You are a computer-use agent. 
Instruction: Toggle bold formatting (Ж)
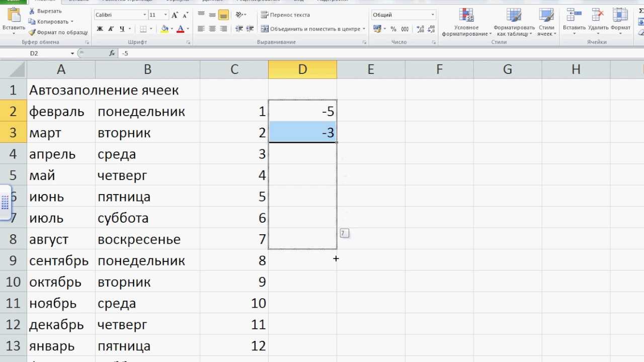99,28
